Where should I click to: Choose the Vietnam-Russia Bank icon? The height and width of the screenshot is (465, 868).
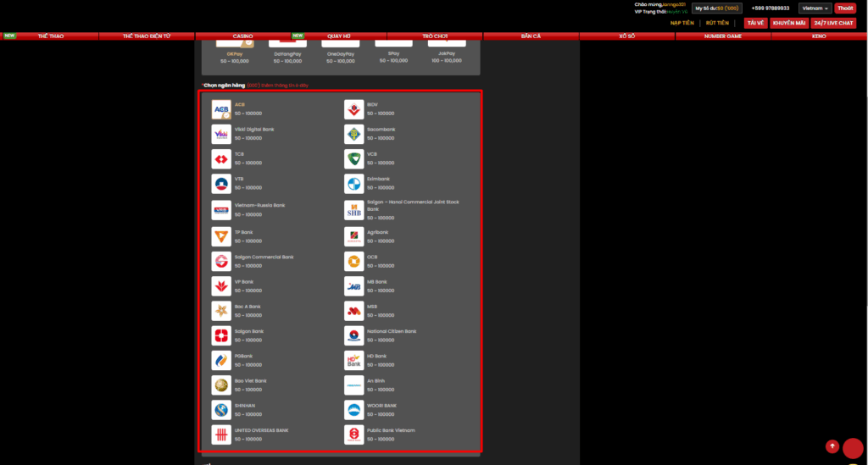click(x=221, y=210)
